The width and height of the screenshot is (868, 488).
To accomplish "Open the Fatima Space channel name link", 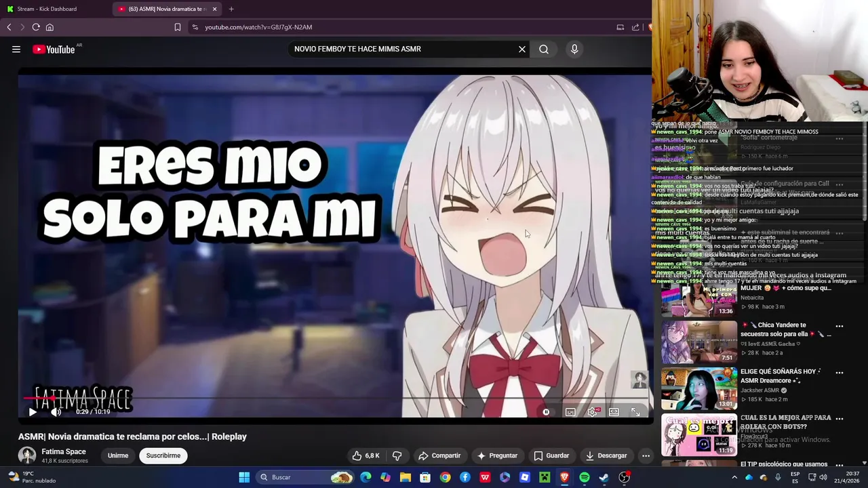I will [x=64, y=451].
